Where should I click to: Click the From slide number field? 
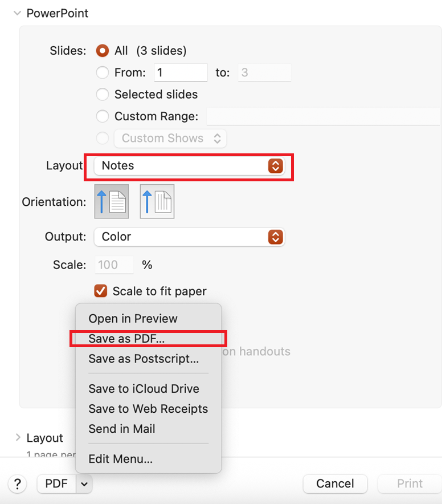click(181, 72)
